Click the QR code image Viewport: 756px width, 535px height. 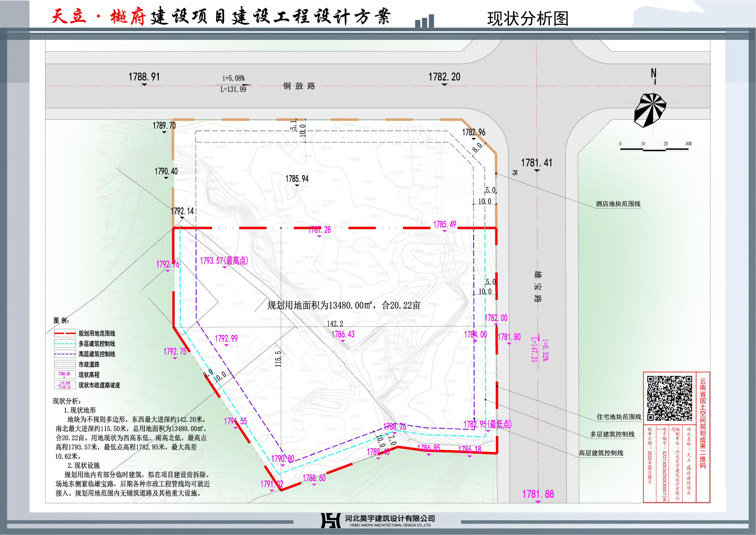click(669, 398)
